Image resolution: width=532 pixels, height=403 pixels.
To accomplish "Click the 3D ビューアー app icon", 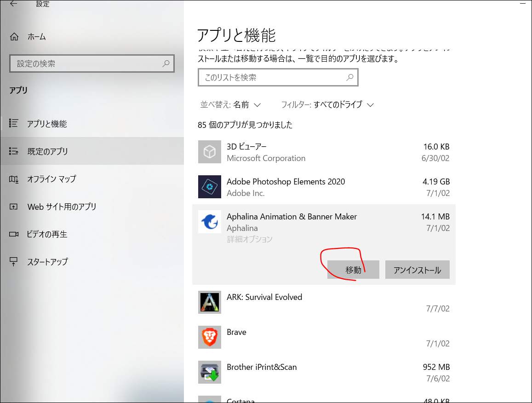I will pyautogui.click(x=210, y=152).
